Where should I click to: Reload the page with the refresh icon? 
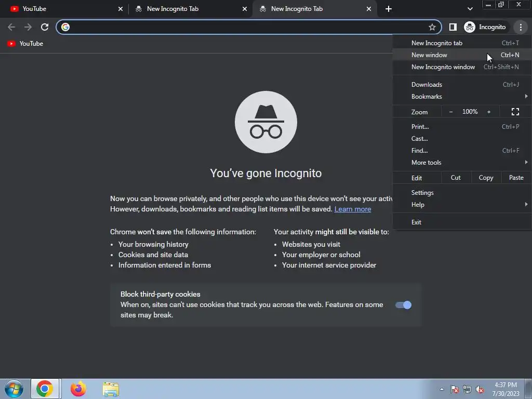pyautogui.click(x=45, y=27)
